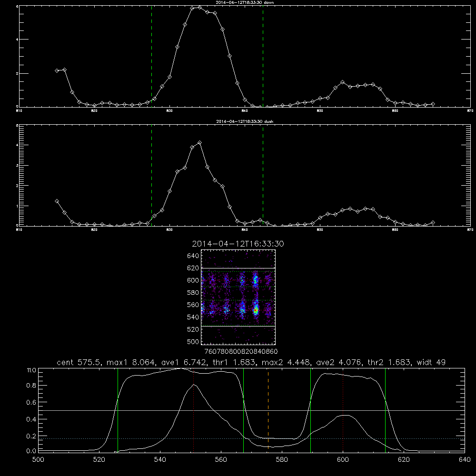Viewport: 476px width, 476px height.
Task: Click the last data point of the dusk curve
Action: coord(433,222)
